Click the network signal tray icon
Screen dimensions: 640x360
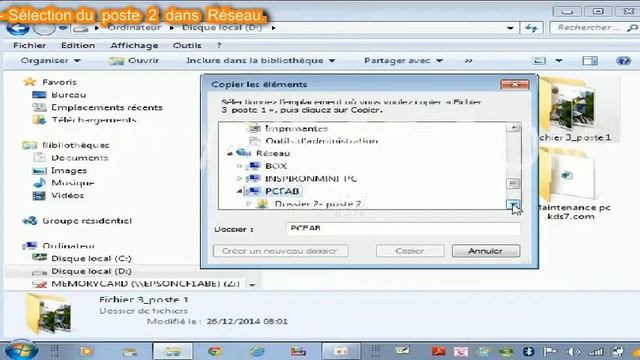pyautogui.click(x=596, y=351)
